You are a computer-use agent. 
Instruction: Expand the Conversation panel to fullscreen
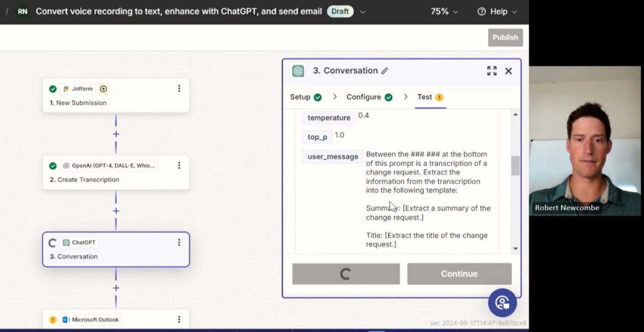pyautogui.click(x=492, y=71)
